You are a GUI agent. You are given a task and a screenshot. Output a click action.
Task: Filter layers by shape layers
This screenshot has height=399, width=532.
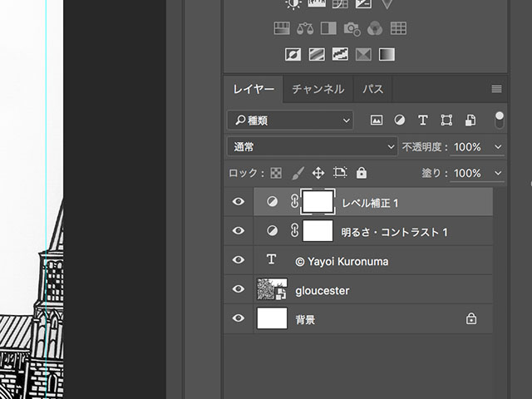point(446,120)
